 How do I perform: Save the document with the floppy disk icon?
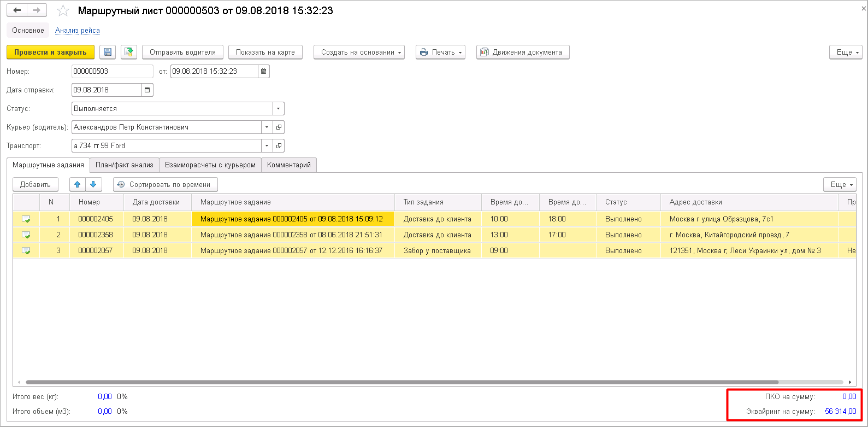coord(108,52)
